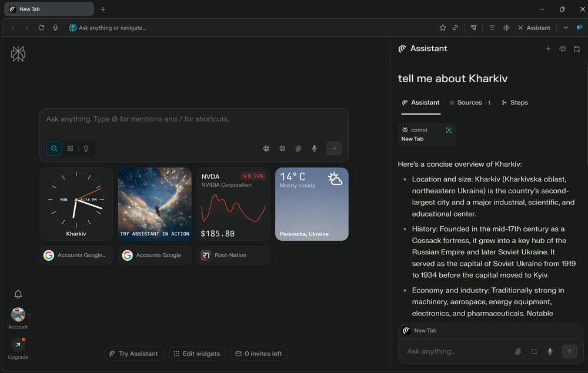Open a new browser tab with the plus button
588x373 pixels.
(103, 9)
